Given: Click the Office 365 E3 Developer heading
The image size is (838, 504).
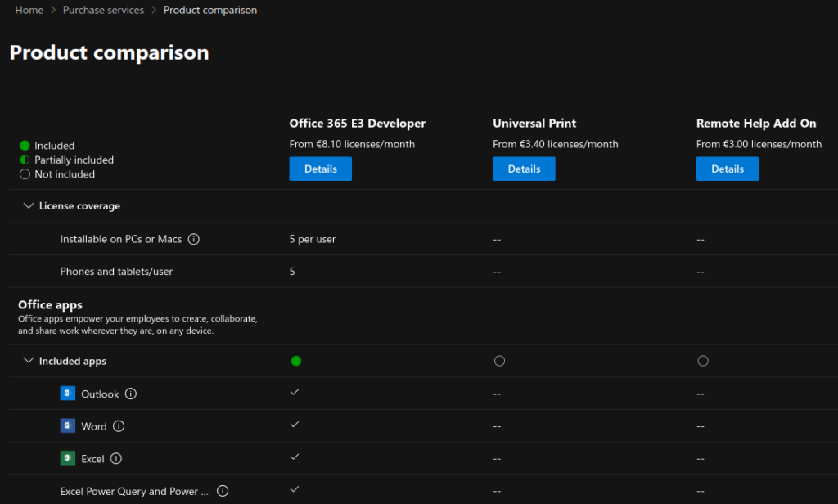Looking at the screenshot, I should click(358, 123).
